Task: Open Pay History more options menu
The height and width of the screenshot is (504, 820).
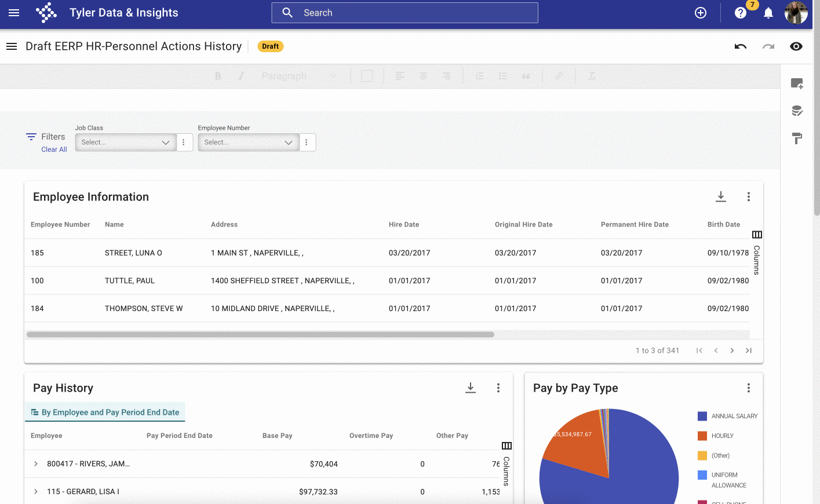Action: pyautogui.click(x=498, y=388)
